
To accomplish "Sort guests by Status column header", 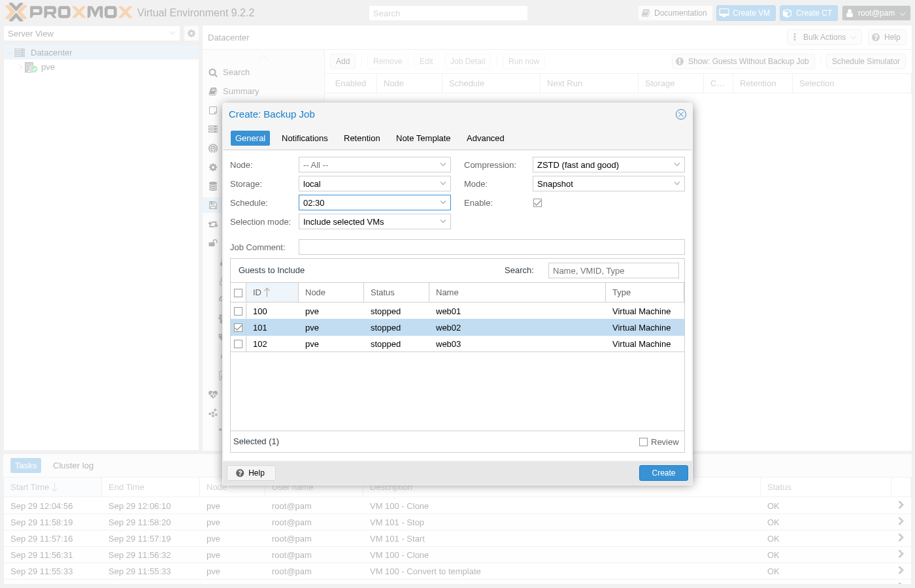I will click(397, 293).
